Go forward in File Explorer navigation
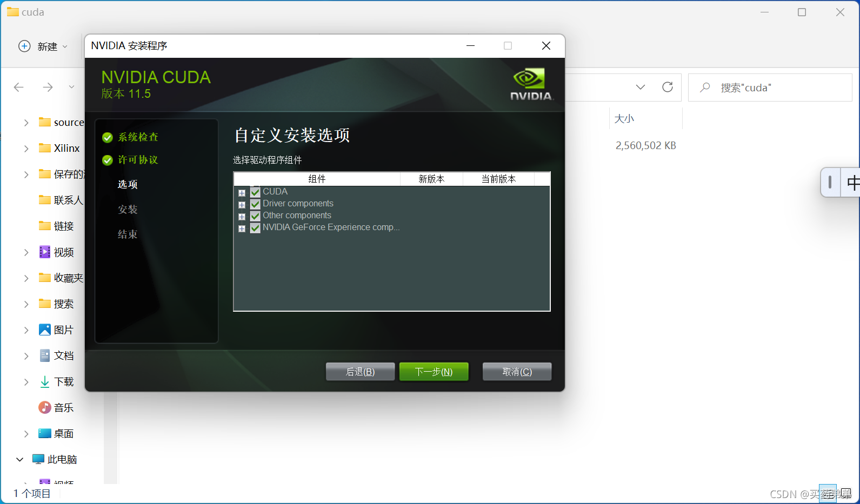This screenshot has height=504, width=860. 48,87
